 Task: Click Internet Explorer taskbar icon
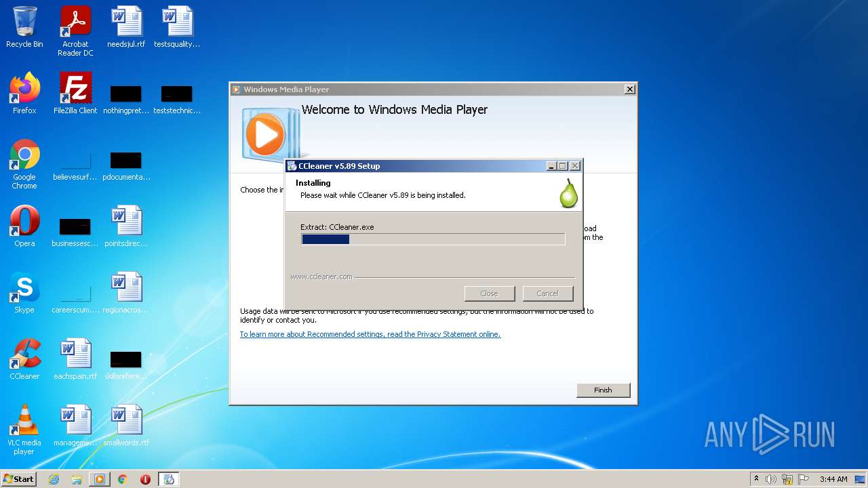pyautogui.click(x=54, y=479)
